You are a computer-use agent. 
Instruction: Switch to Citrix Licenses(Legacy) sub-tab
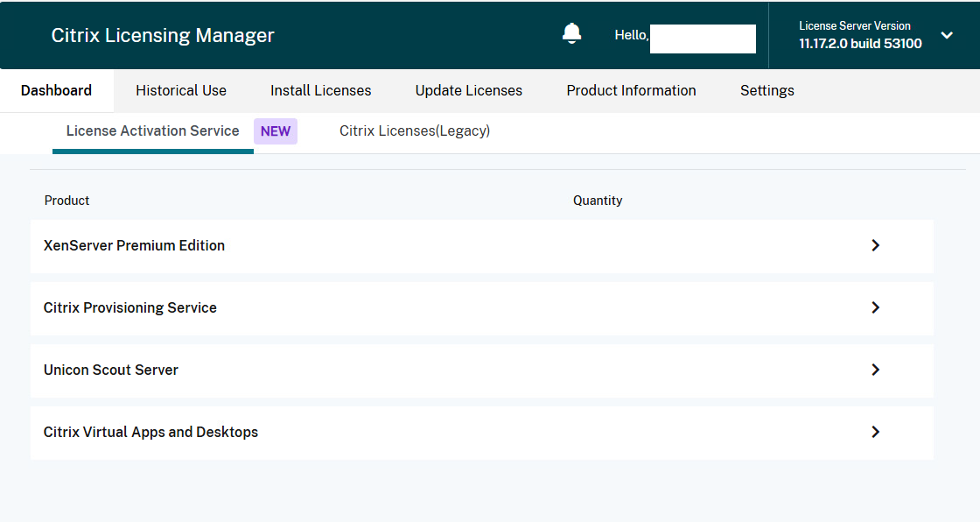point(414,130)
